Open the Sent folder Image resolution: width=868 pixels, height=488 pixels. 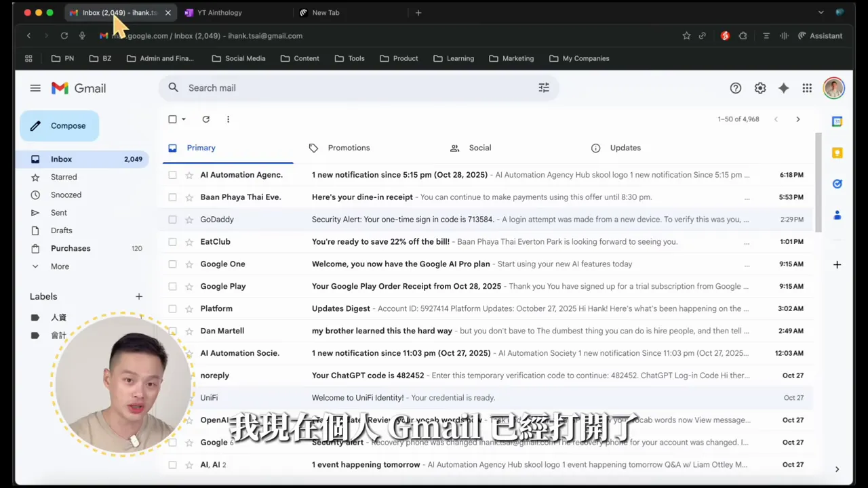[59, 213]
